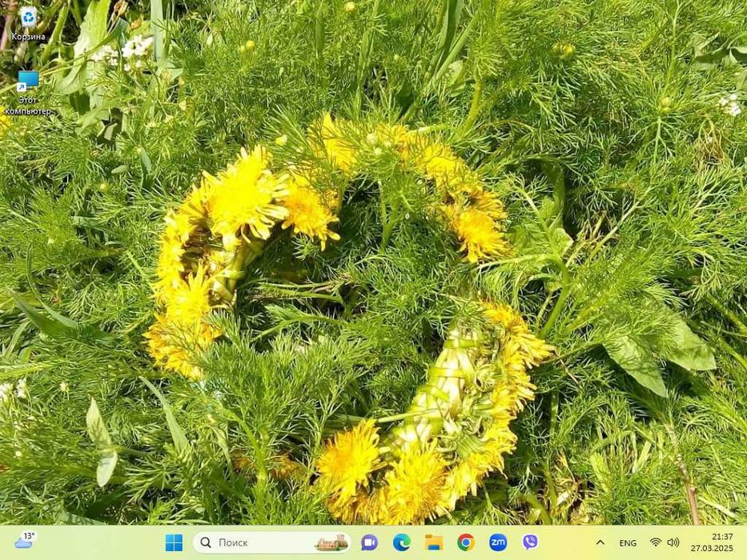Open the clock showing 21:37

722,537
